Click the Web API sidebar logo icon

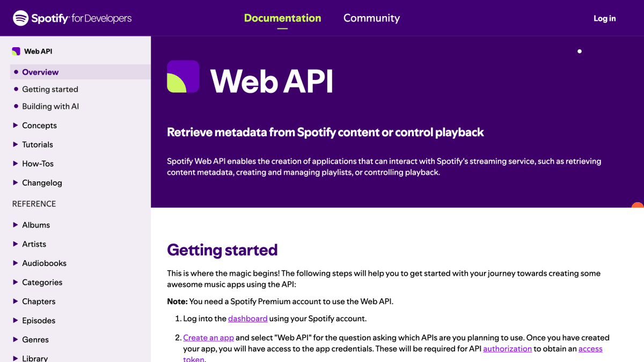(x=16, y=51)
